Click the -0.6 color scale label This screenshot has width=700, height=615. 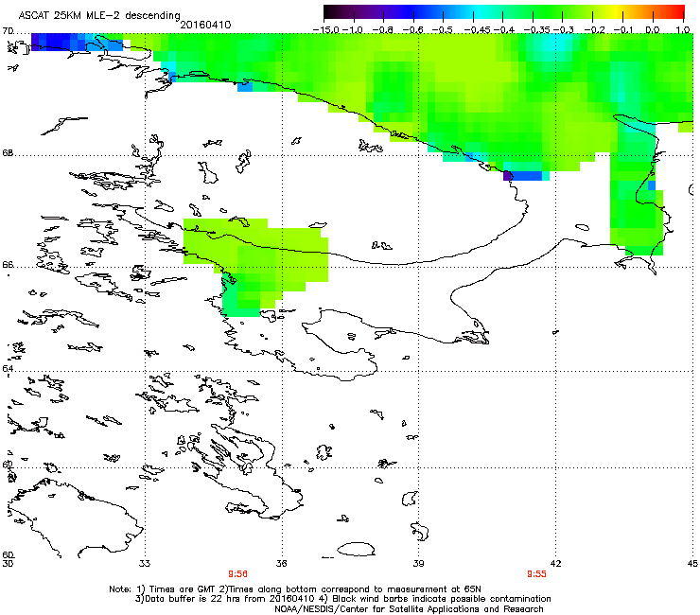[413, 30]
